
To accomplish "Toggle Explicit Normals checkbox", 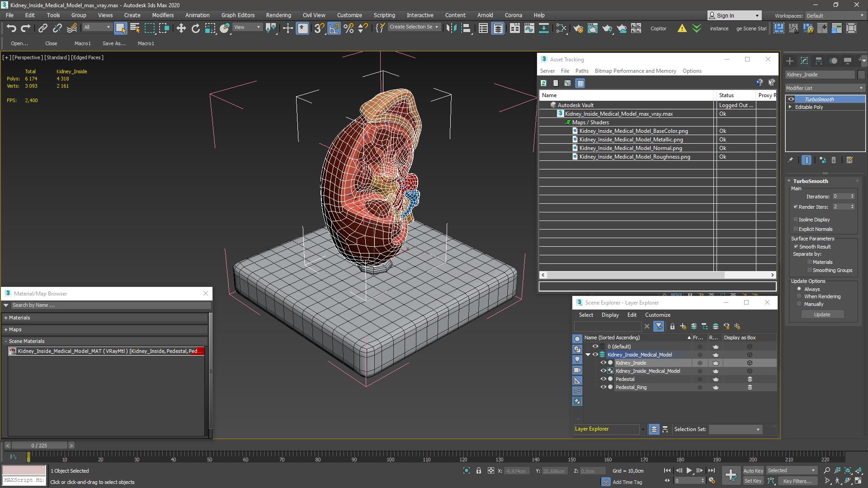I will tap(795, 229).
